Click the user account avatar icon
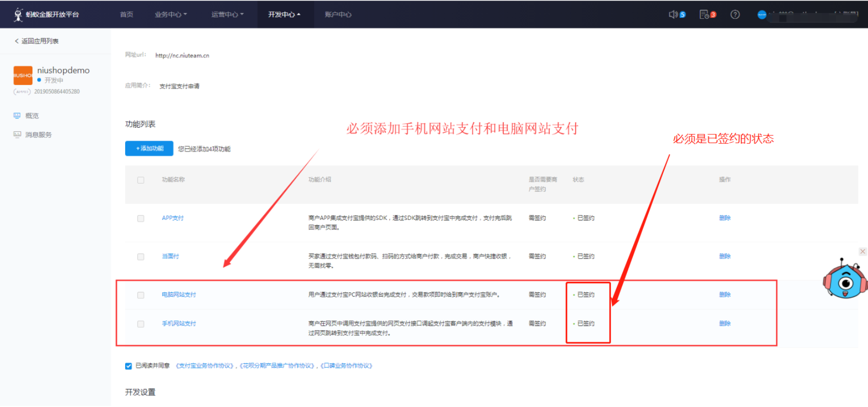 762,15
